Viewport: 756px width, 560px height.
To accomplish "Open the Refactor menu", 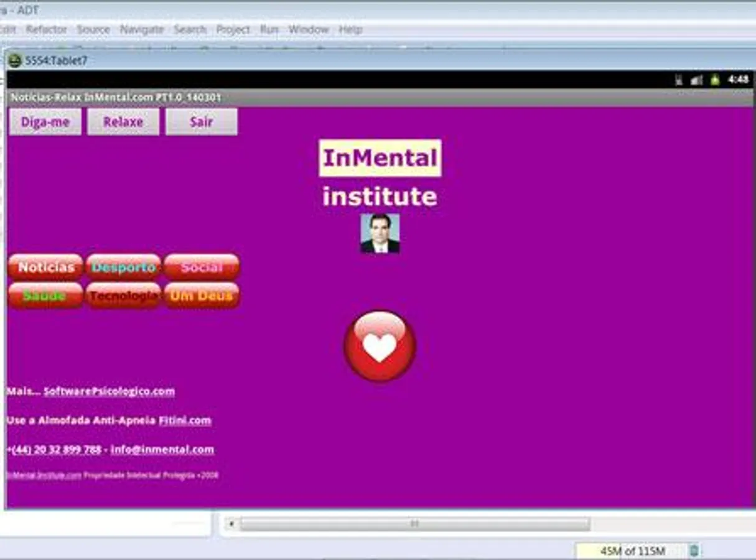I will (46, 29).
